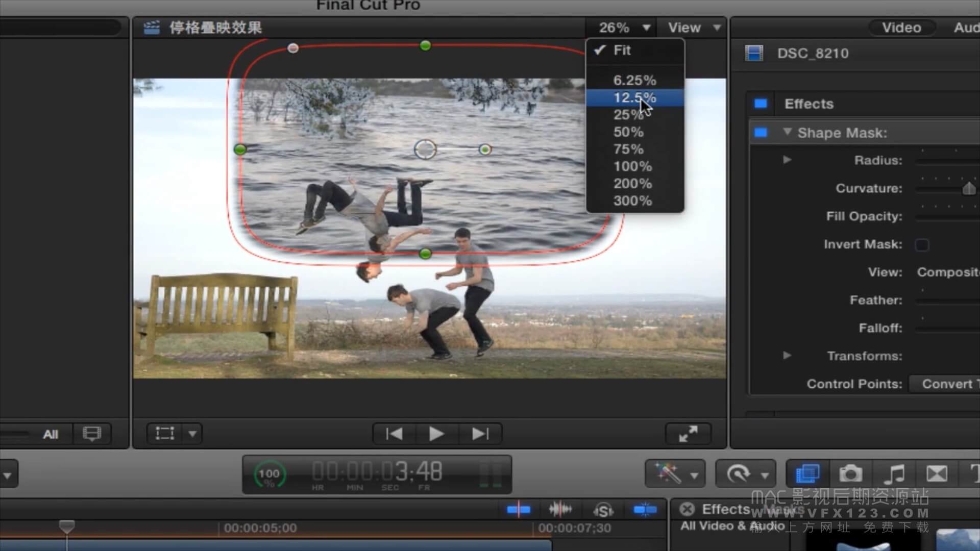Switch to the Video inspector tab
Viewport: 980px width, 551px height.
click(901, 28)
